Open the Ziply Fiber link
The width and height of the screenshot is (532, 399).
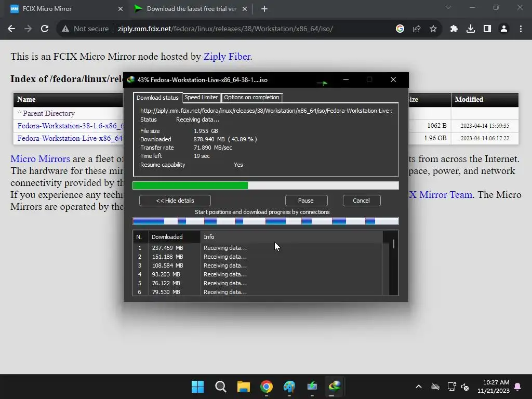click(x=227, y=56)
